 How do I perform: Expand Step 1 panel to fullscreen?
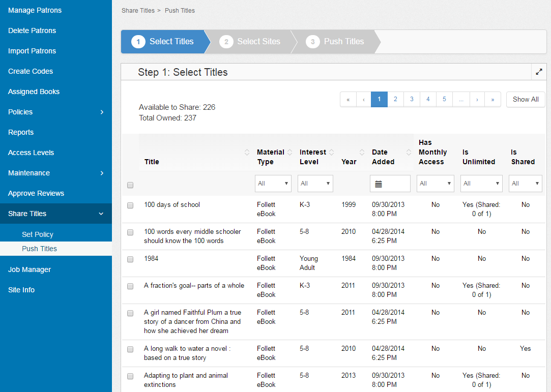(x=539, y=72)
